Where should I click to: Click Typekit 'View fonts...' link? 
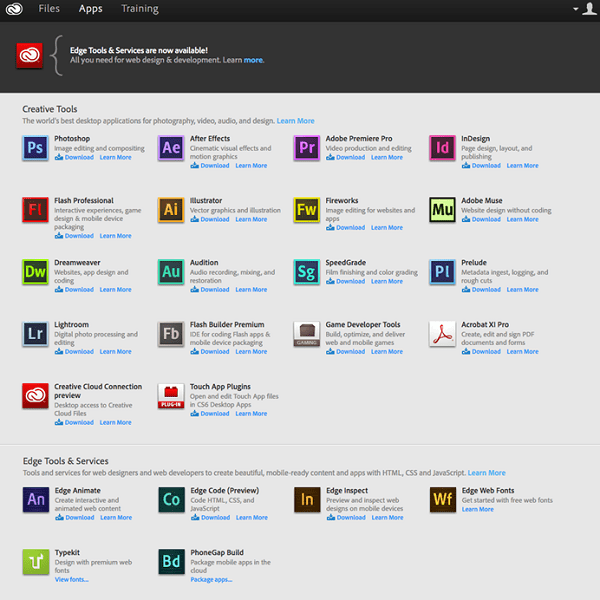(x=72, y=580)
